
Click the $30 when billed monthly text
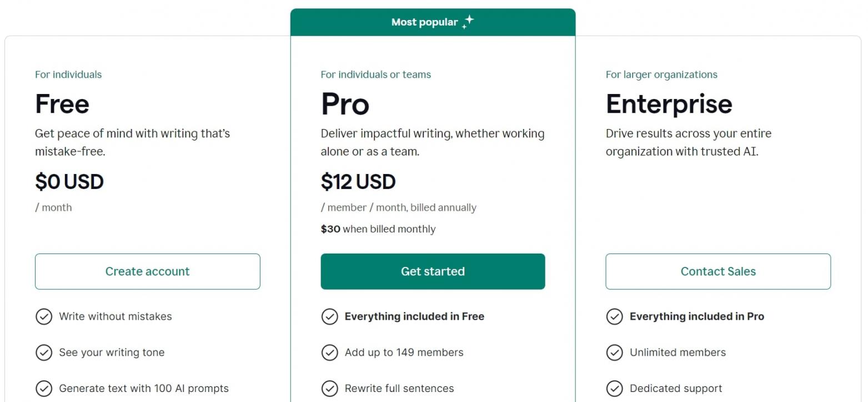pyautogui.click(x=378, y=229)
